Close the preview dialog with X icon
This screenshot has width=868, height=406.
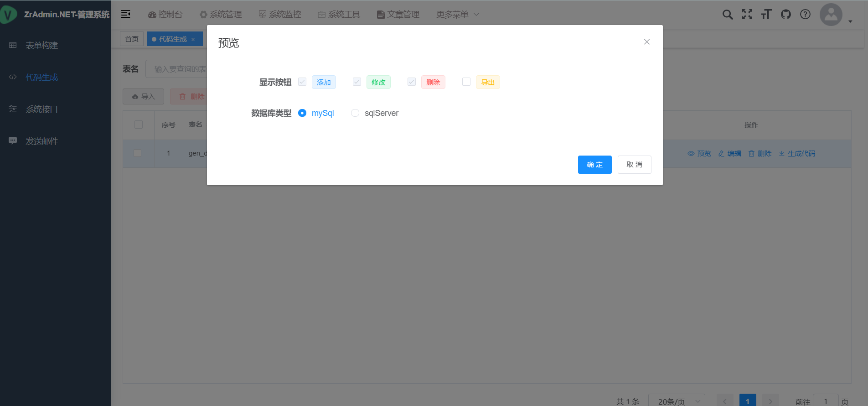click(646, 42)
